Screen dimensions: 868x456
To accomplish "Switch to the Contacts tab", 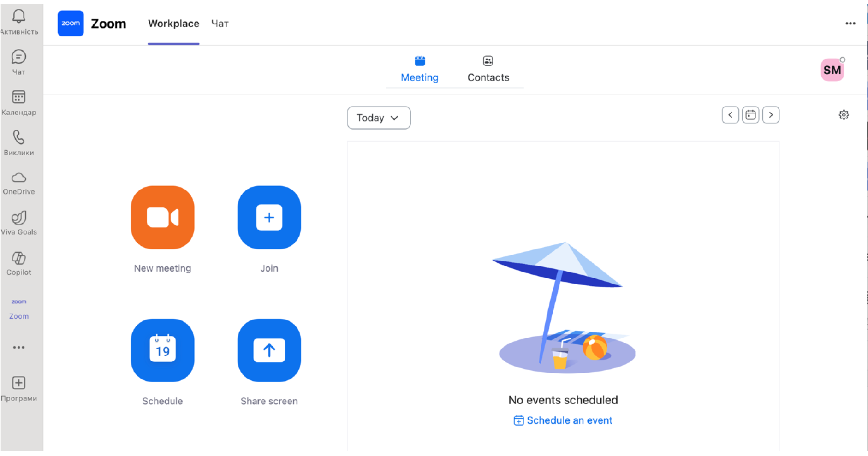I will point(488,69).
